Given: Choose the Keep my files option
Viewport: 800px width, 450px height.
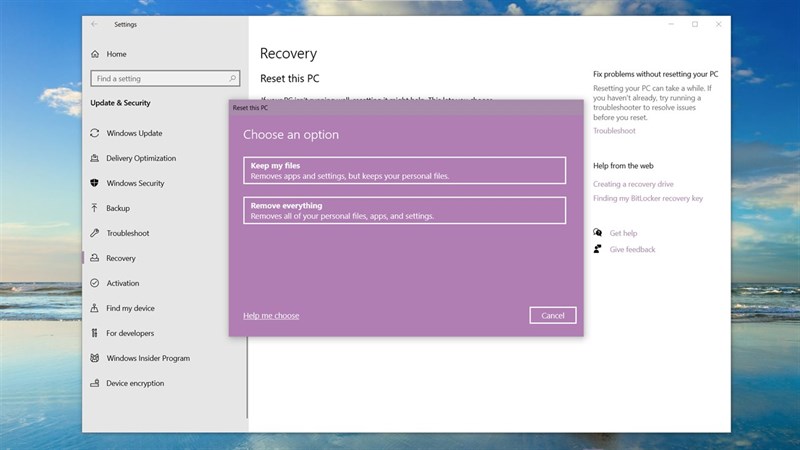Looking at the screenshot, I should coord(404,171).
